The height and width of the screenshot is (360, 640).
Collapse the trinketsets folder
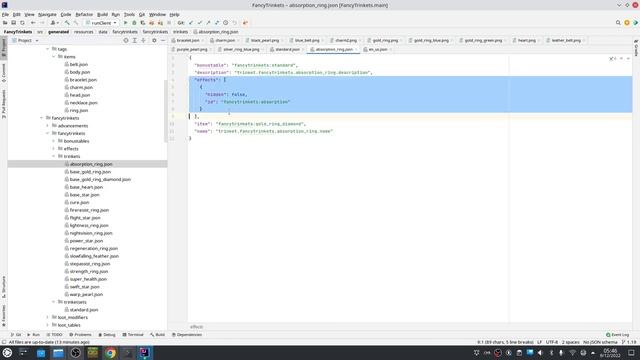click(x=53, y=302)
